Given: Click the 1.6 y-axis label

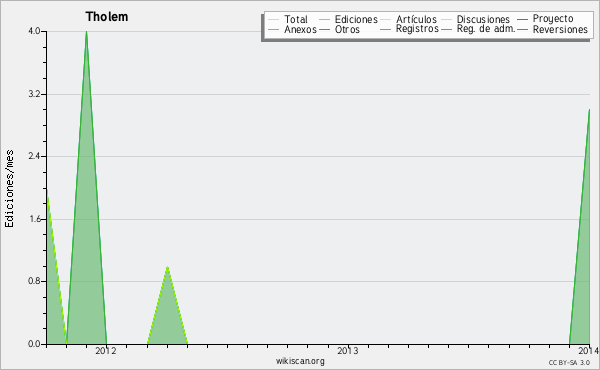Looking at the screenshot, I should pyautogui.click(x=34, y=219).
